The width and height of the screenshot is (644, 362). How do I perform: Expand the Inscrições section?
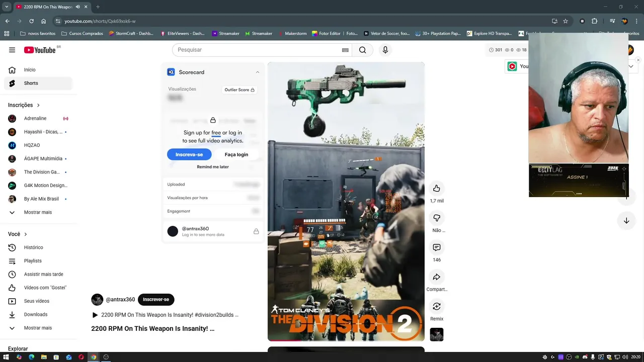pos(24,105)
